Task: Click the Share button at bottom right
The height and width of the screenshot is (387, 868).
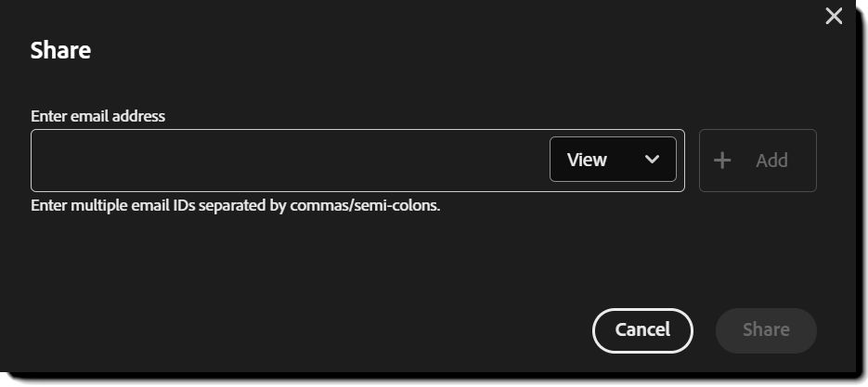Action: [x=766, y=329]
